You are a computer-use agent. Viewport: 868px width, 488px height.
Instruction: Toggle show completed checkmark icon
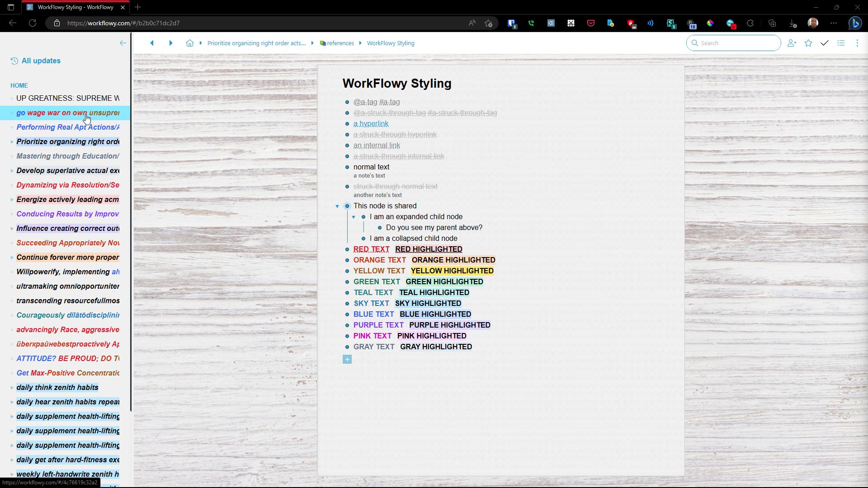(825, 43)
